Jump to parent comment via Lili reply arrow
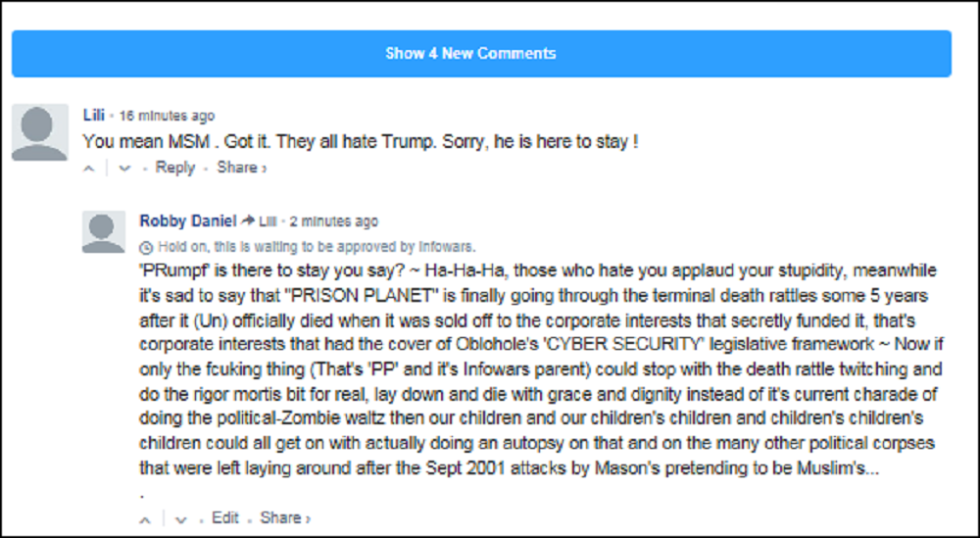The height and width of the screenshot is (538, 980). 260,221
